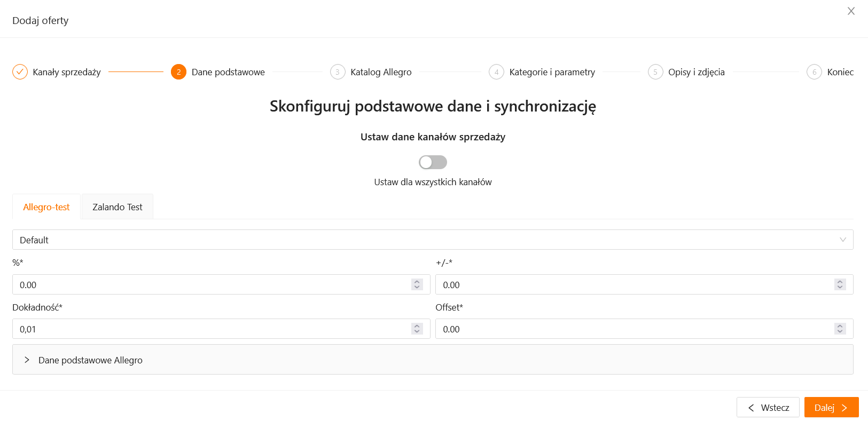
Task: Click the active step 2 orange circle
Action: point(178,72)
